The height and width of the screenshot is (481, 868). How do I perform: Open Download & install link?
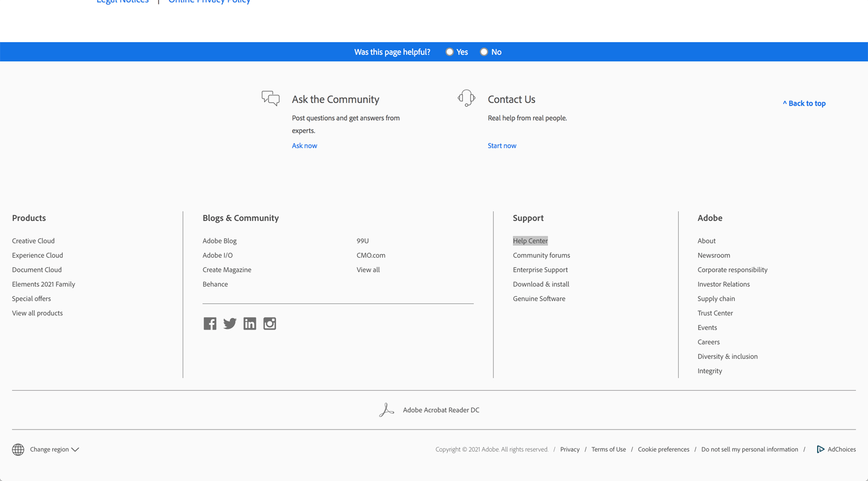(541, 284)
